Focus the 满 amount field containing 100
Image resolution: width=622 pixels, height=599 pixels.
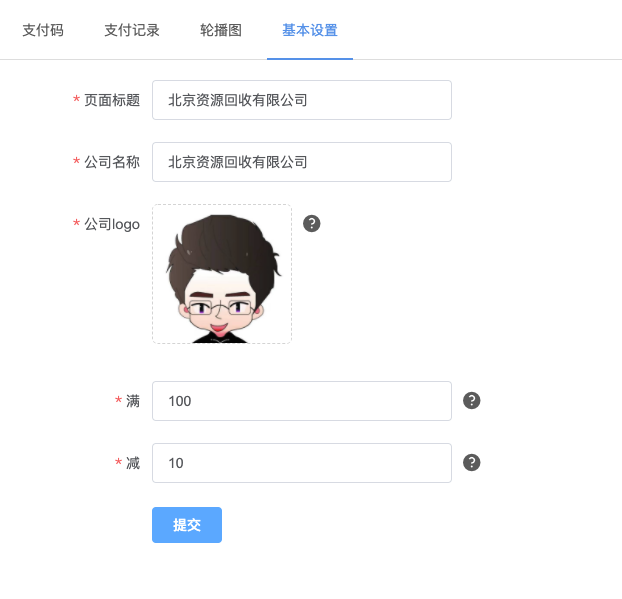tap(302, 401)
